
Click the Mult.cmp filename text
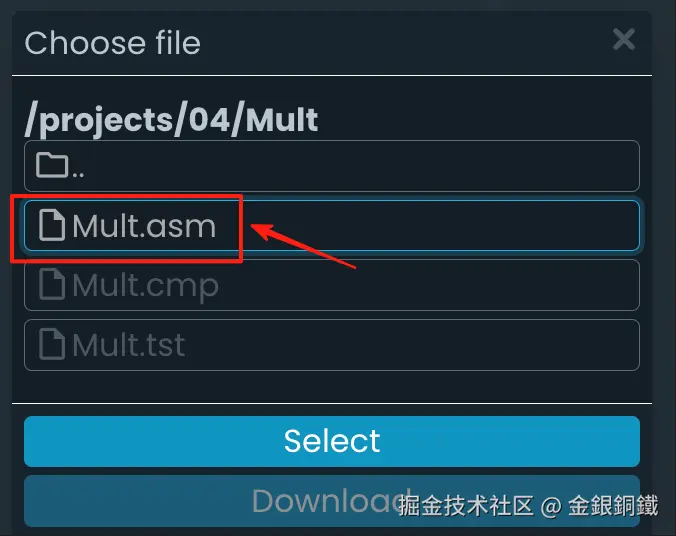(146, 287)
